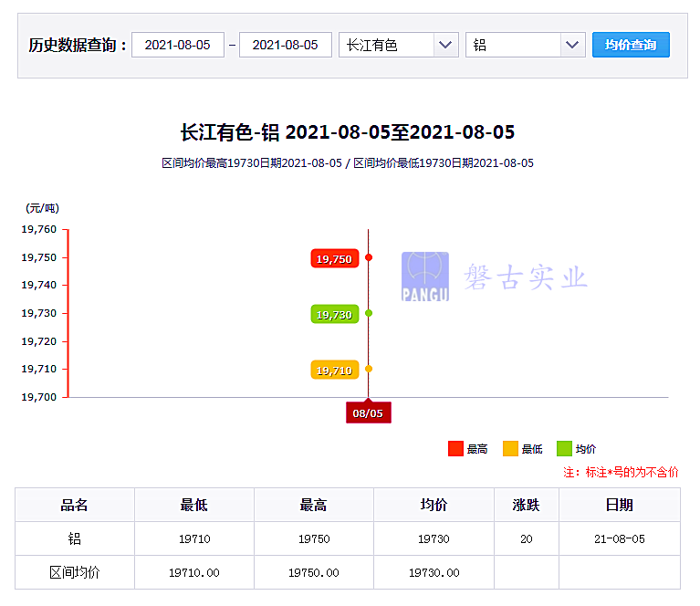Click the 08/05 date marker on axis
Image resolution: width=700 pixels, height=606 pixels.
369,413
